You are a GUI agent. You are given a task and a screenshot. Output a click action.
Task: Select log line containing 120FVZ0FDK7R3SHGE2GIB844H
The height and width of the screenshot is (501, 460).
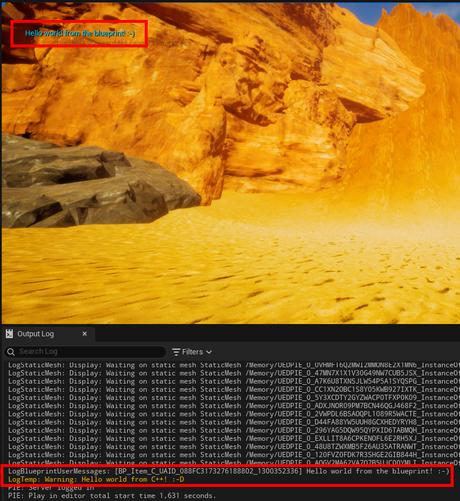(x=233, y=455)
